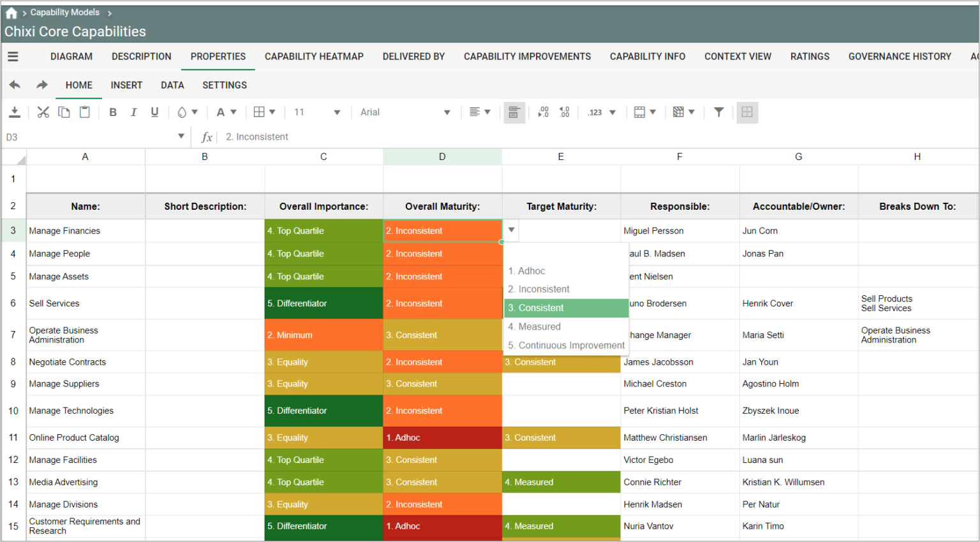980x542 pixels.
Task: Open the hamburger menu on the left
Action: pyautogui.click(x=13, y=56)
